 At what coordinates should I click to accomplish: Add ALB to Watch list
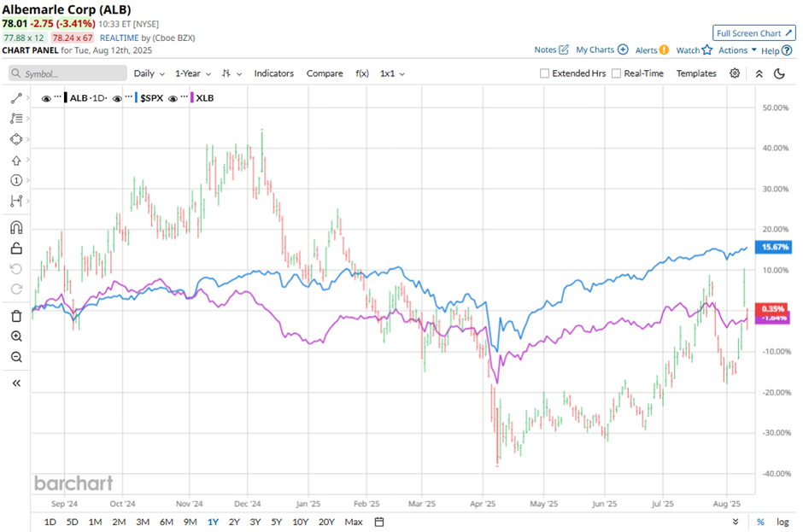(694, 50)
